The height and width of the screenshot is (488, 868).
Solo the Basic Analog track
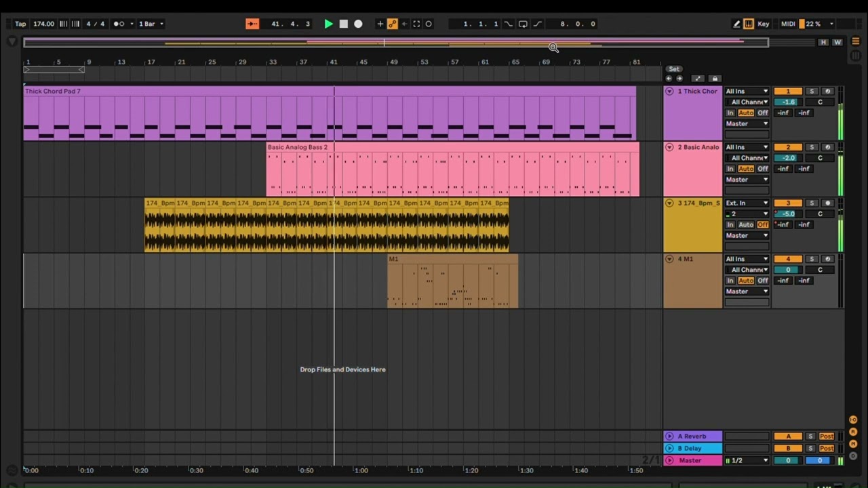(812, 147)
